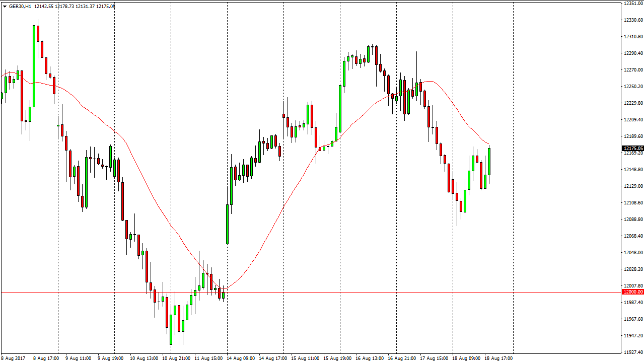Screen dimensions: 644x364
Task: Click the red moving average line's rightmost end
Action: (488, 144)
